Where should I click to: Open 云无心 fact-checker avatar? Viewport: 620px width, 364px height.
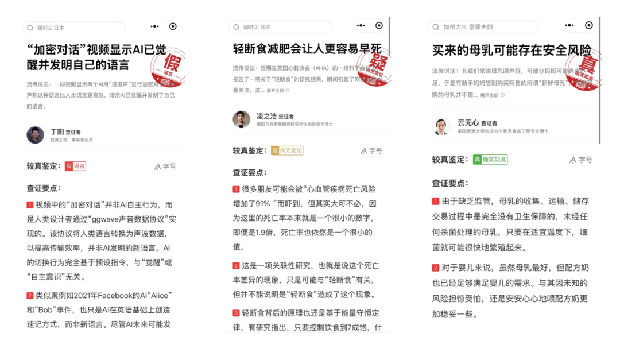[x=441, y=126]
